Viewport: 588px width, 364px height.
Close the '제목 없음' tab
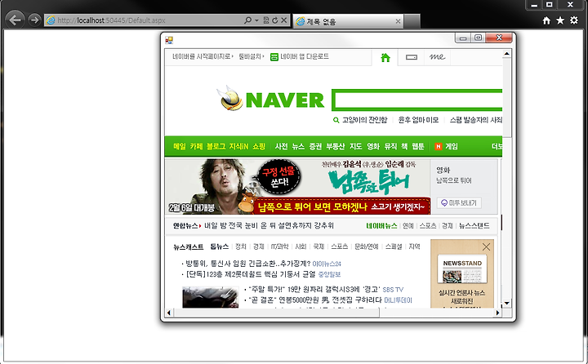coord(398,22)
